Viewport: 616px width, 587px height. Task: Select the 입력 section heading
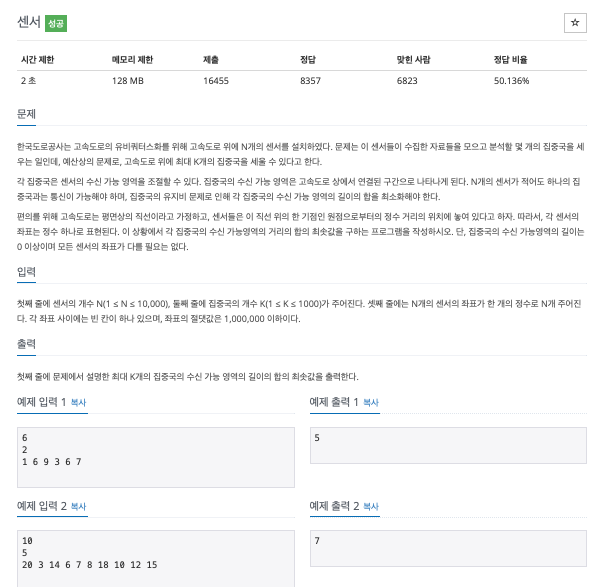tap(26, 271)
